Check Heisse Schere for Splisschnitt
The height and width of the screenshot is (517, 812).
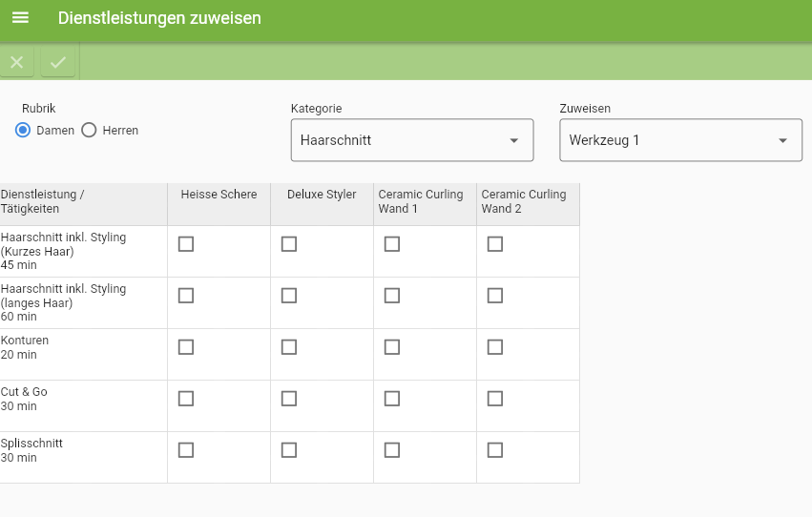186,450
